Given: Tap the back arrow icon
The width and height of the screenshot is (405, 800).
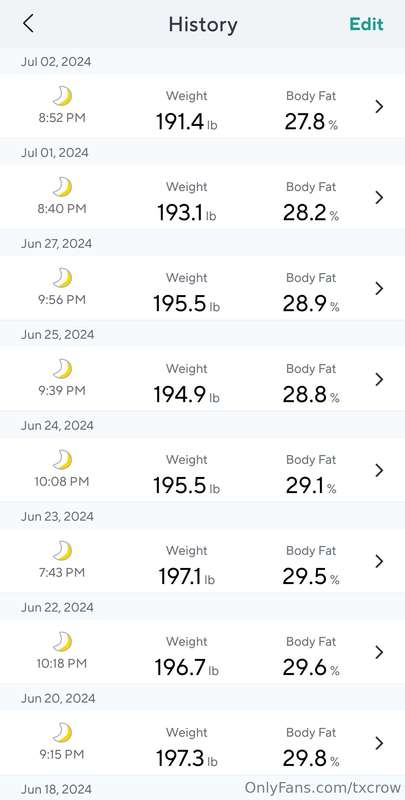Looking at the screenshot, I should click(28, 23).
